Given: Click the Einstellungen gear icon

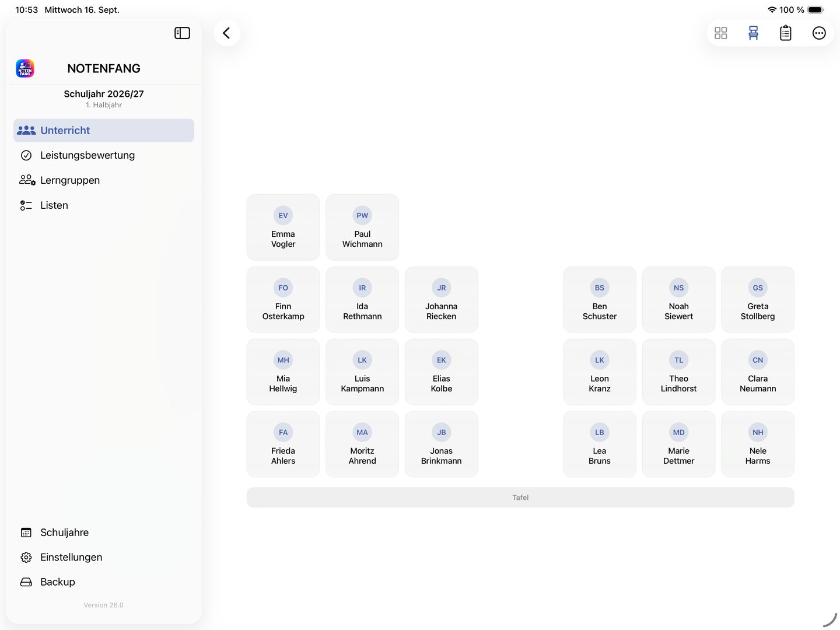Looking at the screenshot, I should (26, 557).
